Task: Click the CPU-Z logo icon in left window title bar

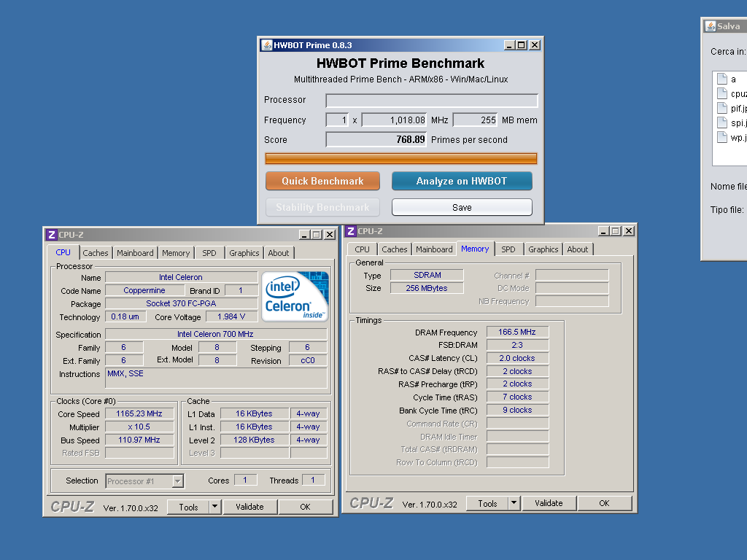Action: 52,235
